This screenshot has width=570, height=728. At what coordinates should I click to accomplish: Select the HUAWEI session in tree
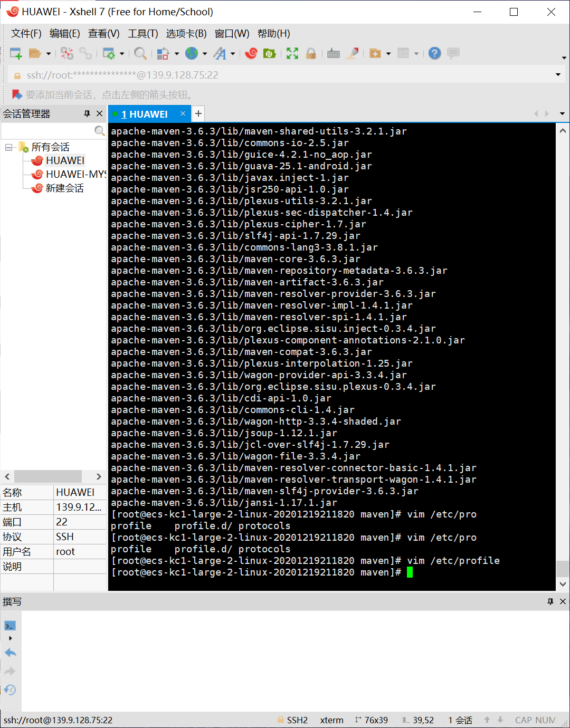point(65,160)
